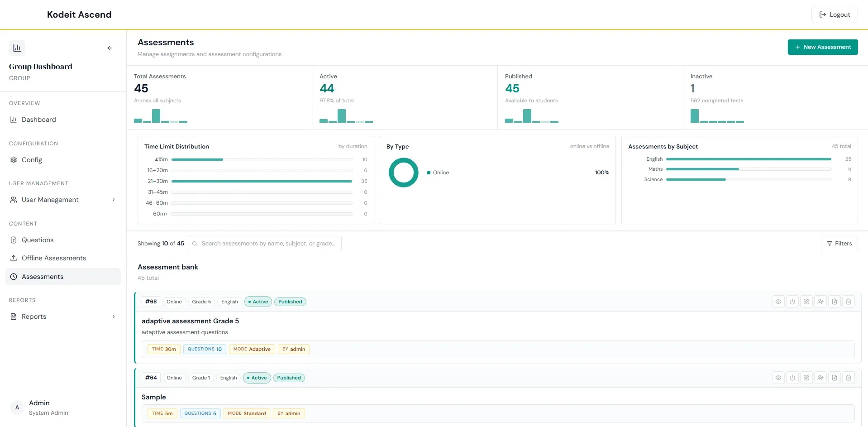Click the Inactive stat card
This screenshot has width=868, height=427.
775,97
